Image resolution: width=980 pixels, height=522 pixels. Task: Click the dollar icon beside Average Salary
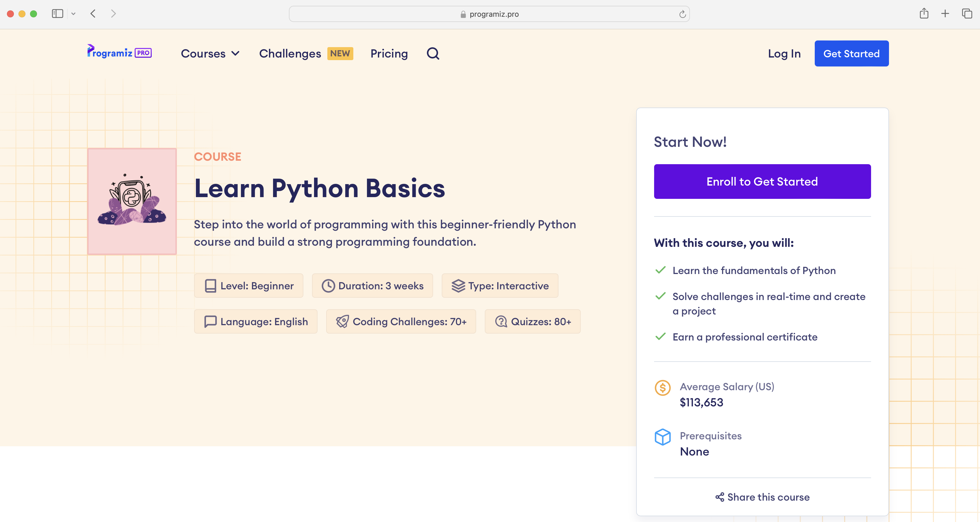[x=663, y=388]
